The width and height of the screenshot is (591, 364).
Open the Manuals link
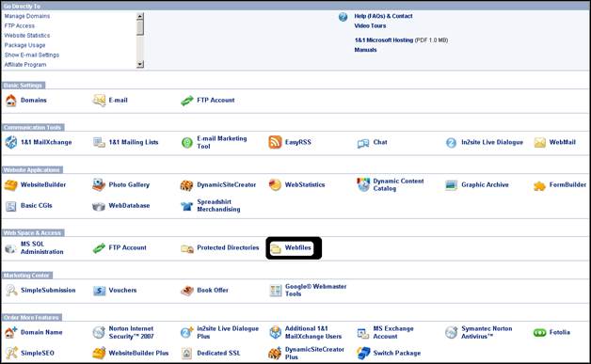coord(365,50)
